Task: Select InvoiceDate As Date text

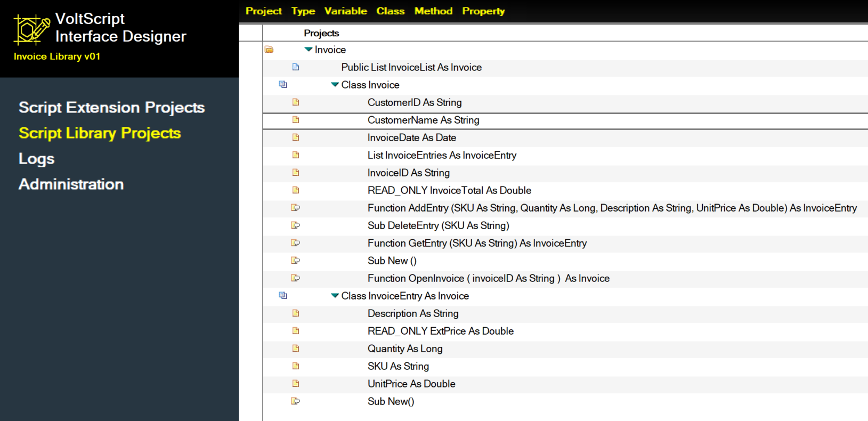Action: point(412,137)
